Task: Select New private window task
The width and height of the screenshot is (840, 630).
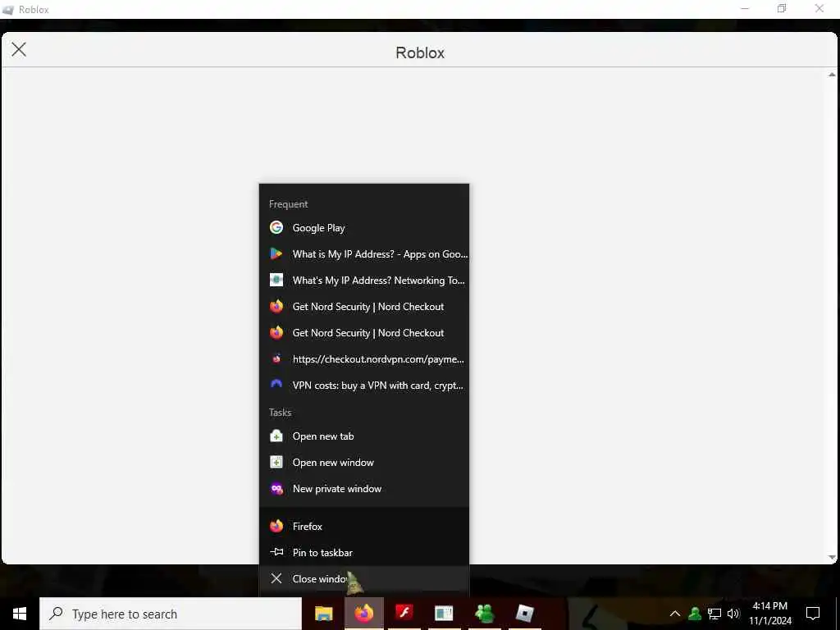Action: (x=363, y=489)
